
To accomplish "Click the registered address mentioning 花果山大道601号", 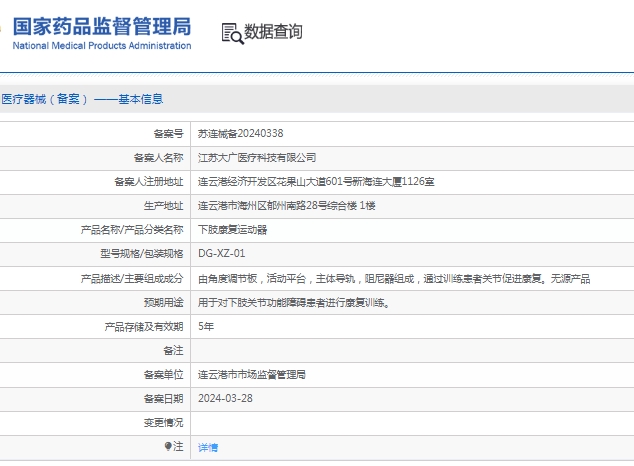I will (x=316, y=182).
